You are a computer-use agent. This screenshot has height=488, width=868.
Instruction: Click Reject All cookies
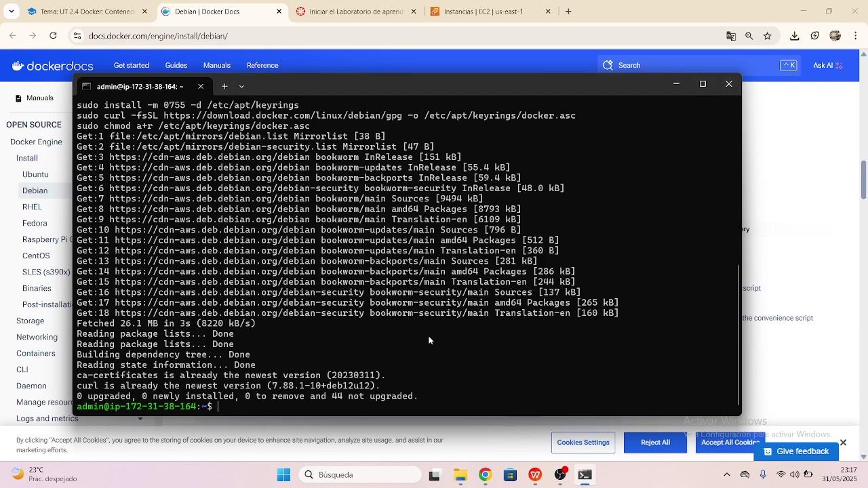(x=655, y=443)
